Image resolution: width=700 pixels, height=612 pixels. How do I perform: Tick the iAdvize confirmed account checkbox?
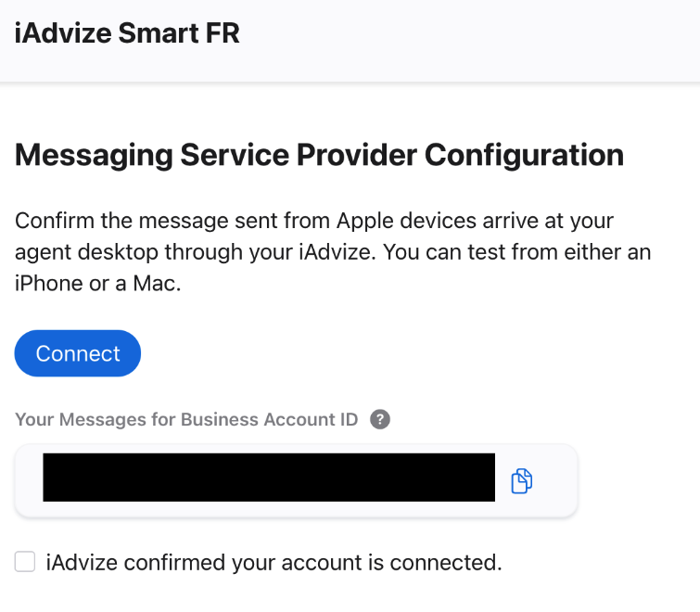coord(25,562)
